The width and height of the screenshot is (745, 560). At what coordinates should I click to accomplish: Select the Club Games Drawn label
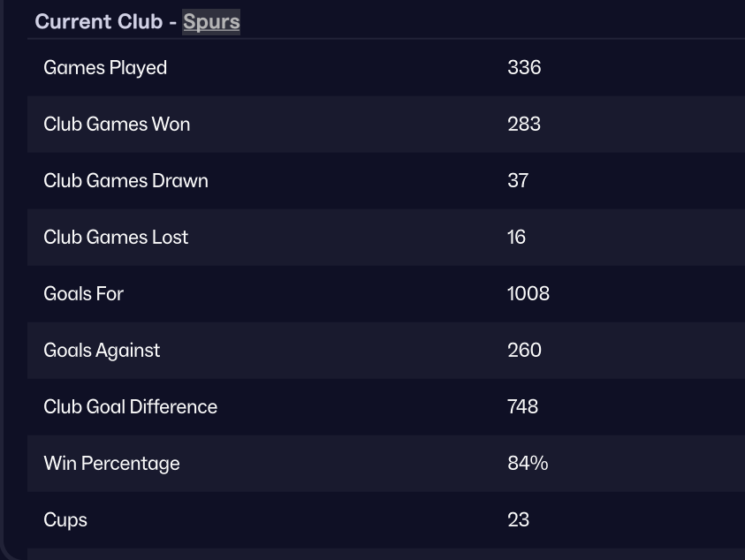125,181
